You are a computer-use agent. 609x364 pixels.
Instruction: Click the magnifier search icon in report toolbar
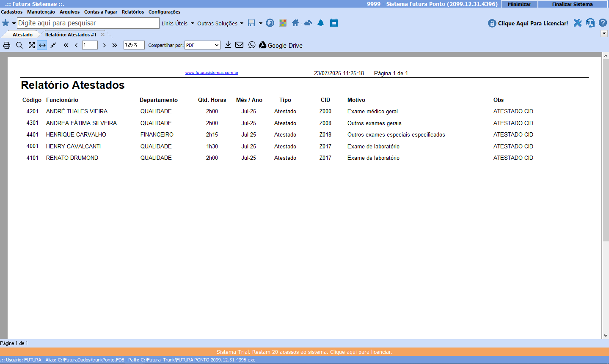19,45
